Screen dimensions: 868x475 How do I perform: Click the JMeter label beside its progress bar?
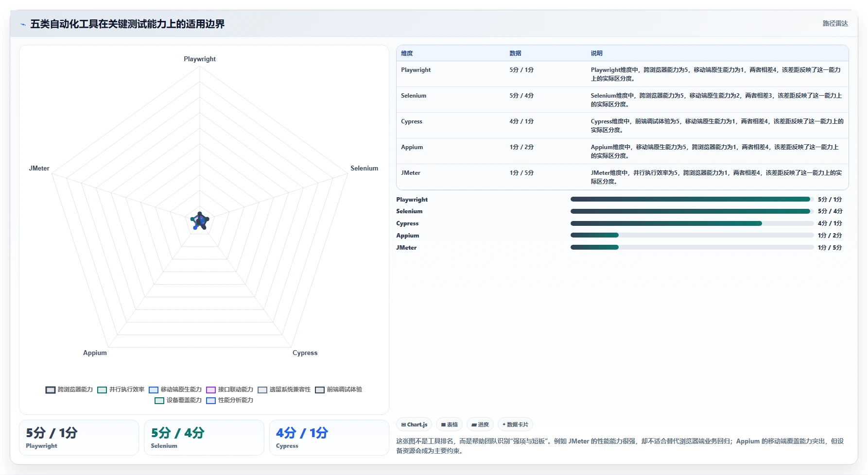pyautogui.click(x=406, y=248)
